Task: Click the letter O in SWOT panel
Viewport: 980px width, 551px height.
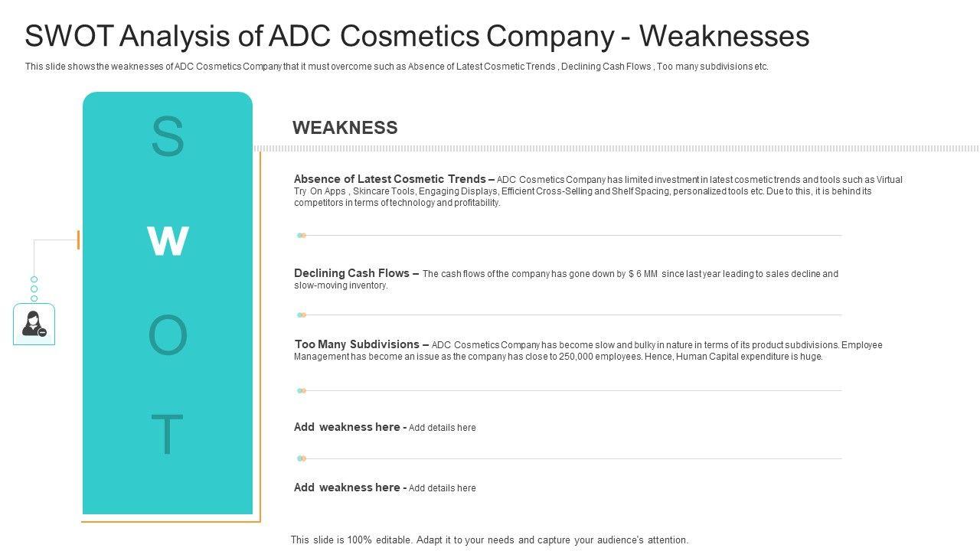Action: 168,336
